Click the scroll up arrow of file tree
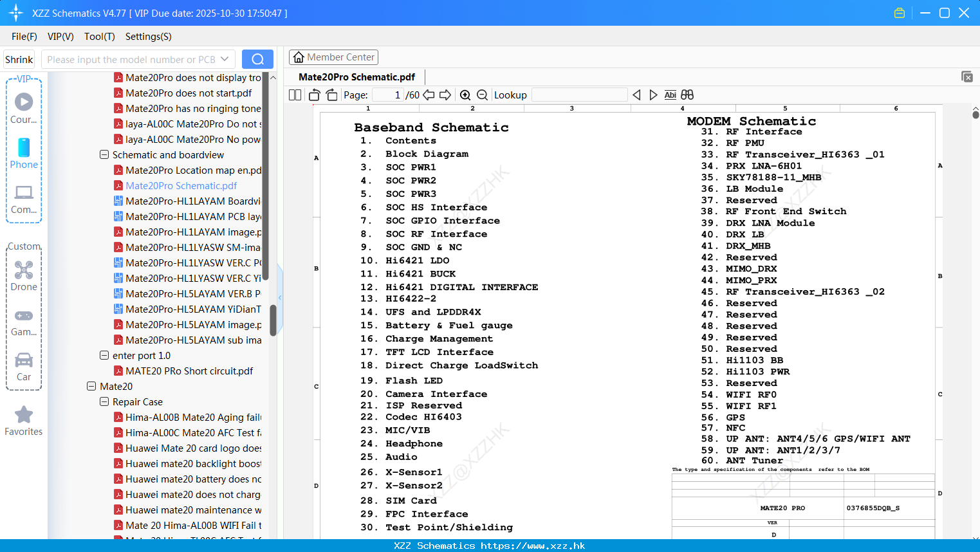Screen dimensions: 980x552 [x=273, y=77]
